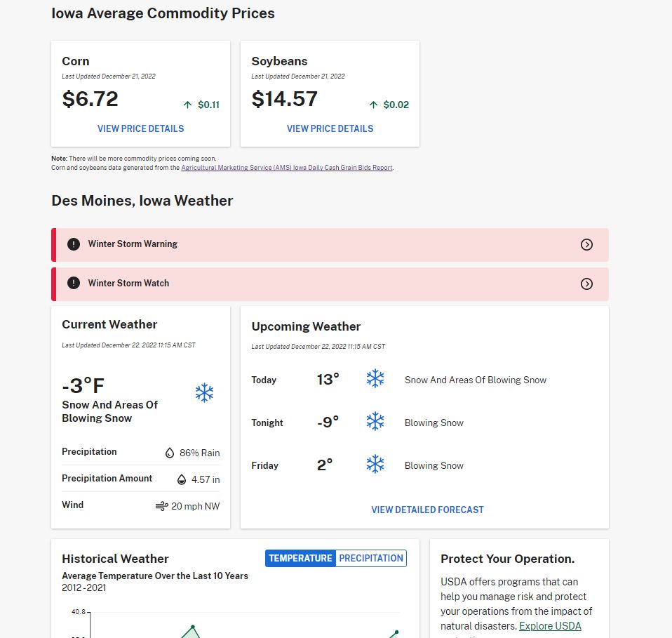Expand the Winter Storm Warning banner
Image resolution: width=672 pixels, height=638 pixels.
[586, 244]
